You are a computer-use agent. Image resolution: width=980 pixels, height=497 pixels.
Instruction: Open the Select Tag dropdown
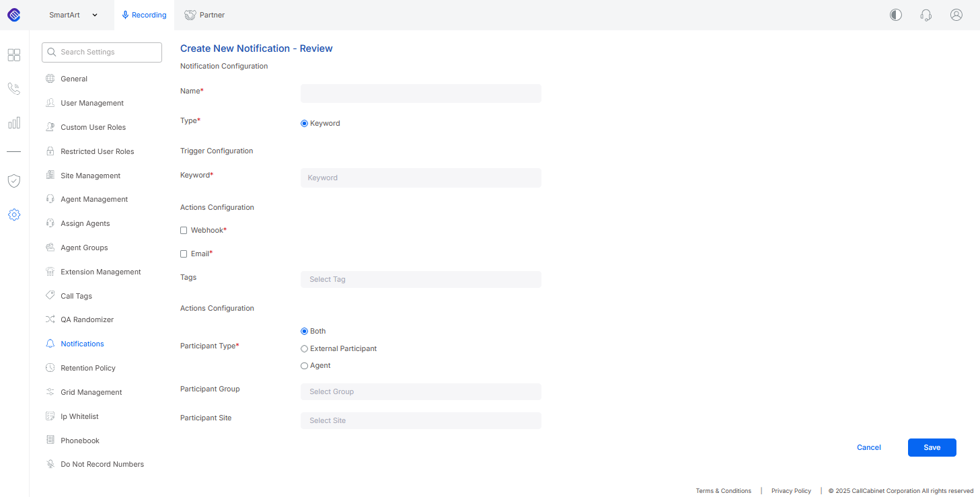click(421, 279)
